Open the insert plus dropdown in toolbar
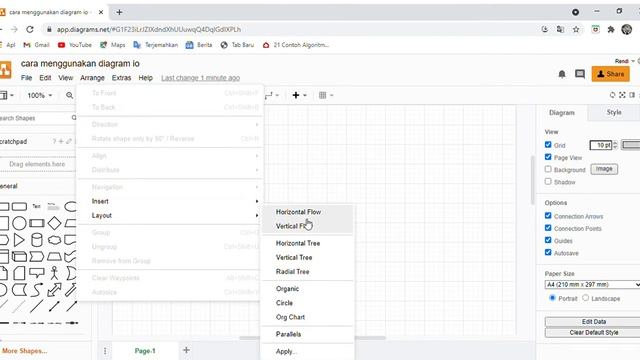 [299, 95]
